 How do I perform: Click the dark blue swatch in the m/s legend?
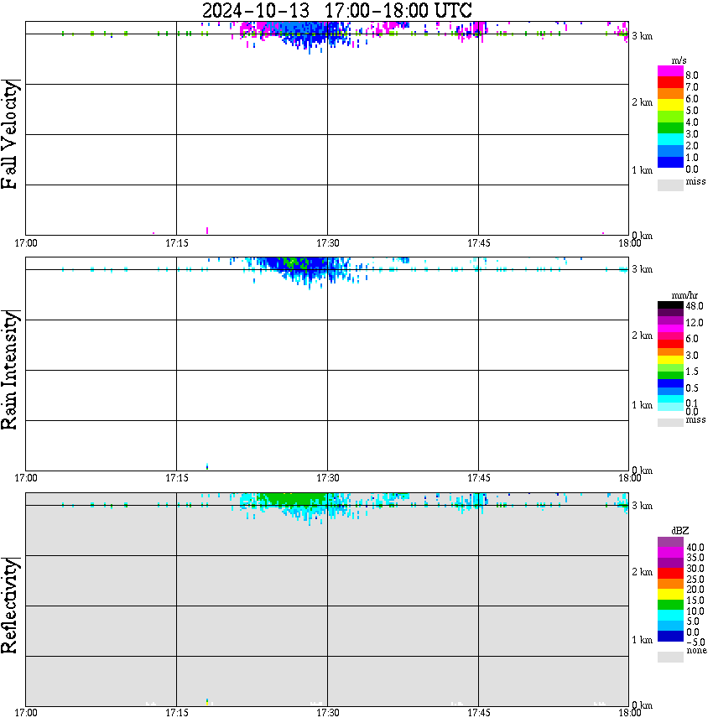point(670,162)
